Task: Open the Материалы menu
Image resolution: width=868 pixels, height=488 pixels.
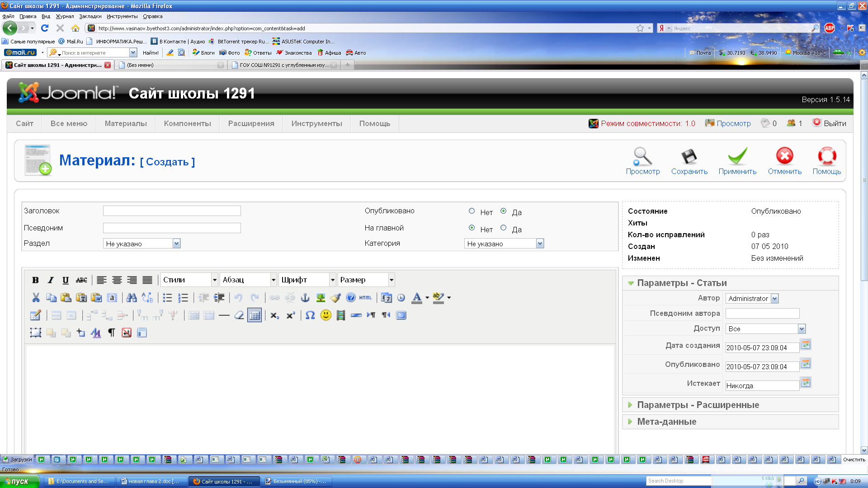Action: (x=126, y=123)
